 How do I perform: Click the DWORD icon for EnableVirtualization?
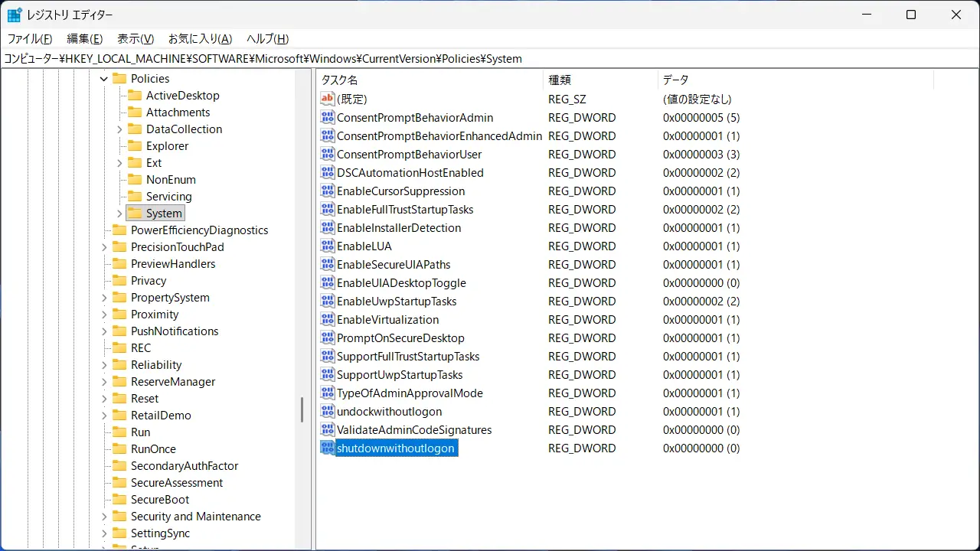point(328,319)
